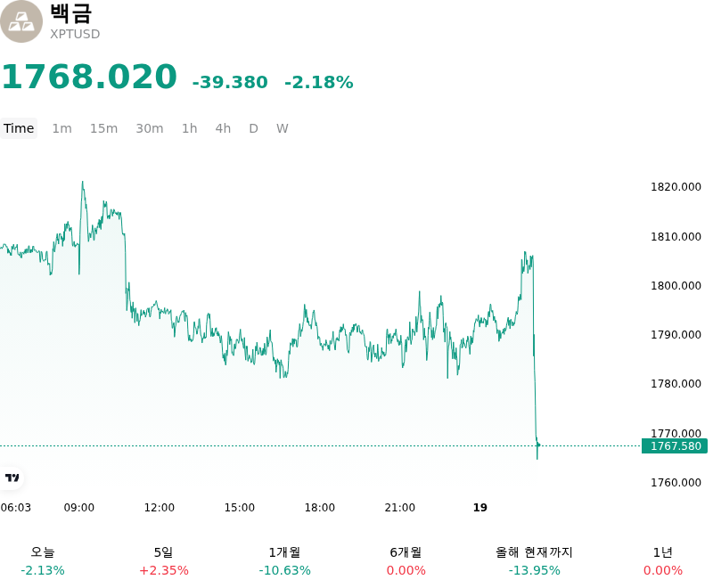The height and width of the screenshot is (588, 713).
Task: Choose the 4h chart interval
Action: [223, 128]
